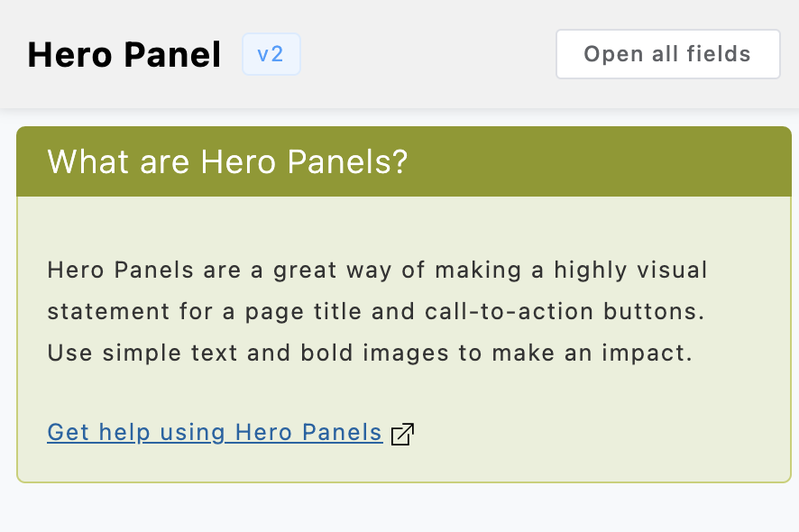Screen dimensions: 799x532
Task: Click the word "fields" on the top button
Action: 717,54
